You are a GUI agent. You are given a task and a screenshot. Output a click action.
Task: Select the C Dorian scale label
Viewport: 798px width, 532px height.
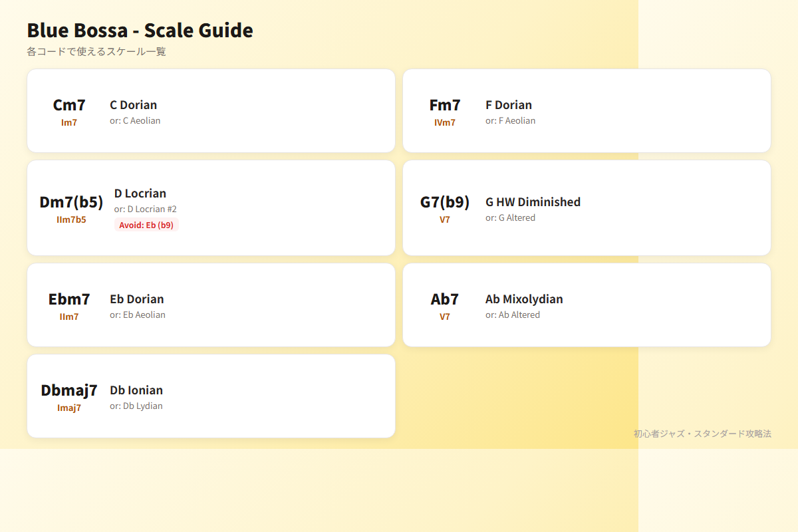134,105
